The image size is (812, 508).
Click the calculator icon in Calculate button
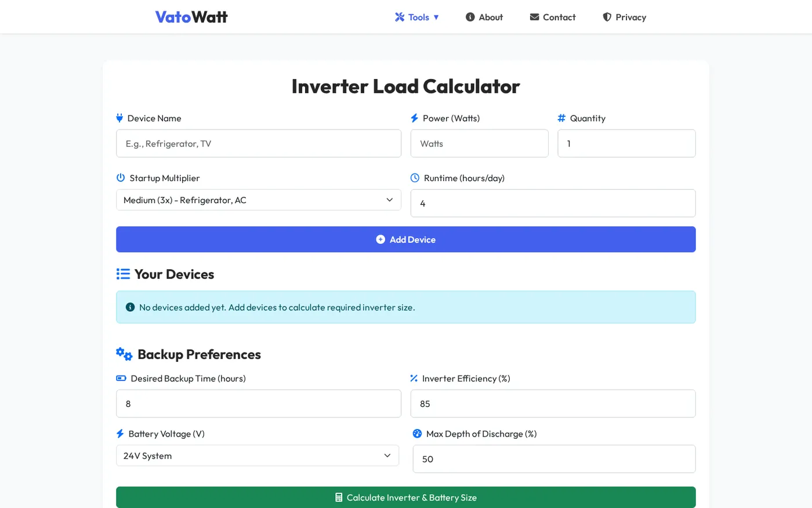click(x=339, y=498)
